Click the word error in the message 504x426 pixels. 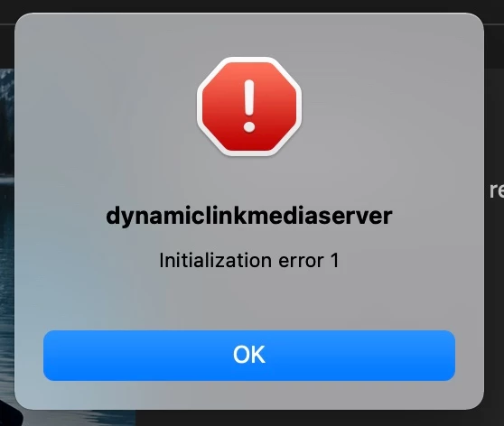(301, 261)
